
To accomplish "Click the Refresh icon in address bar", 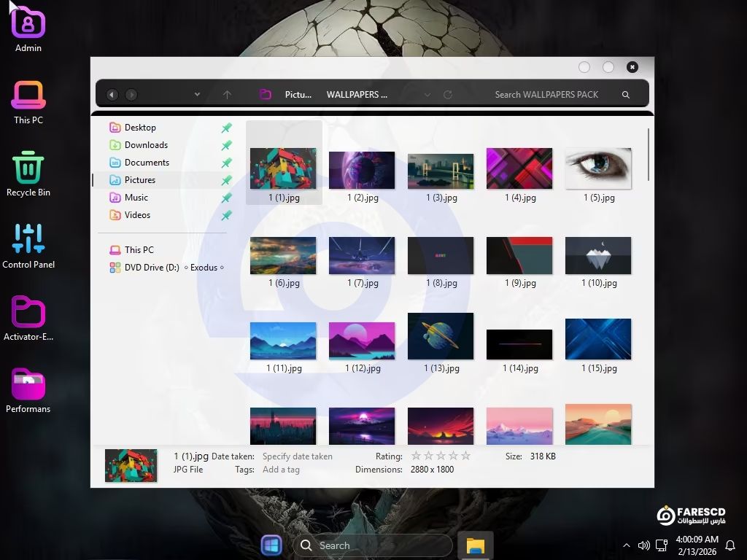I will pyautogui.click(x=448, y=95).
